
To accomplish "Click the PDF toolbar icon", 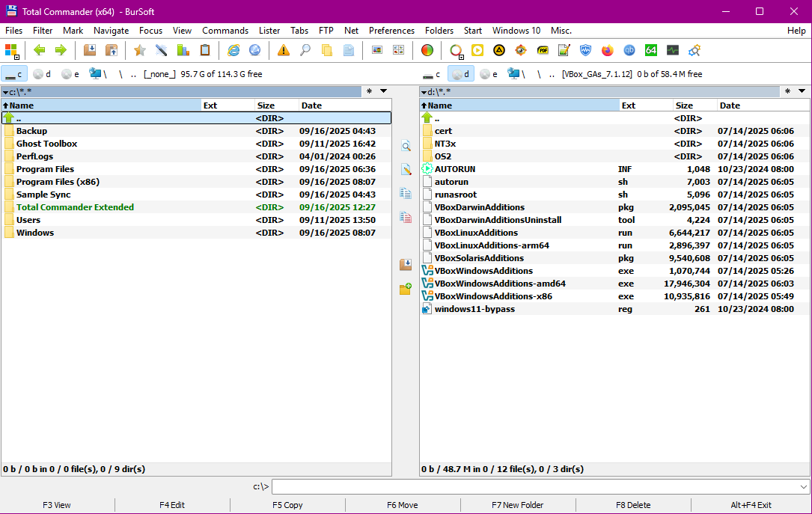I will (543, 50).
